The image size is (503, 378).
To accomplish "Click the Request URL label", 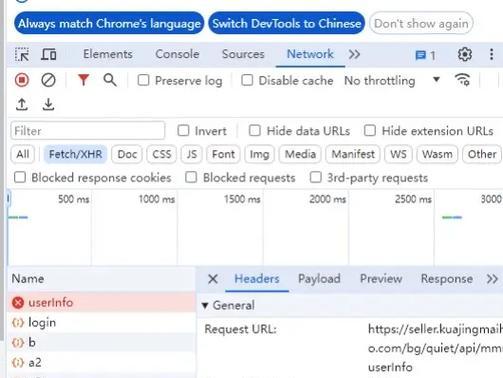I will 240,329.
